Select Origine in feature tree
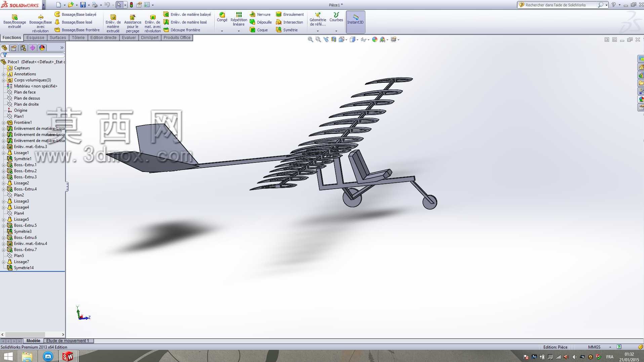The height and width of the screenshot is (362, 644). coord(21,110)
